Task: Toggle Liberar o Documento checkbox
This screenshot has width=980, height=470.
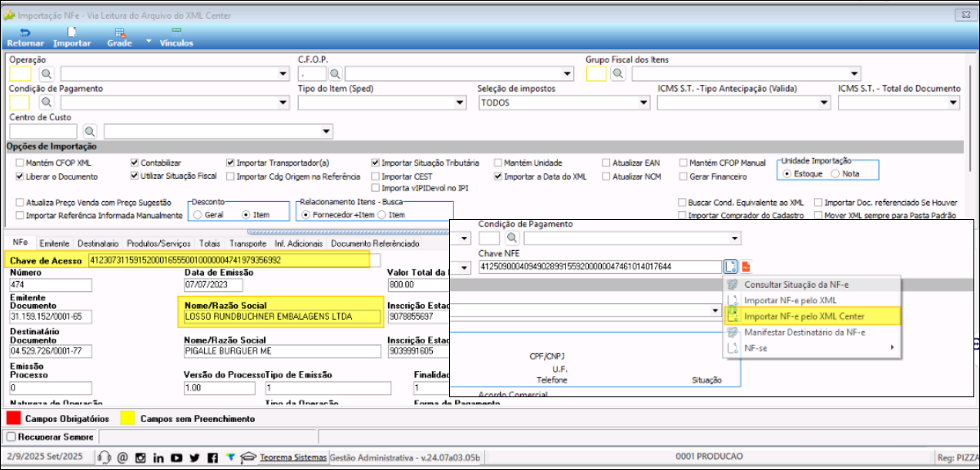Action: pos(20,176)
